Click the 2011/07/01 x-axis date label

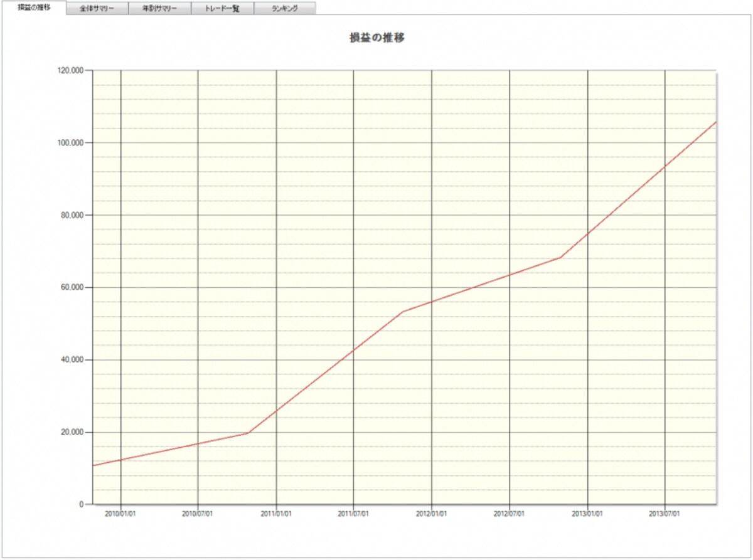pyautogui.click(x=353, y=513)
